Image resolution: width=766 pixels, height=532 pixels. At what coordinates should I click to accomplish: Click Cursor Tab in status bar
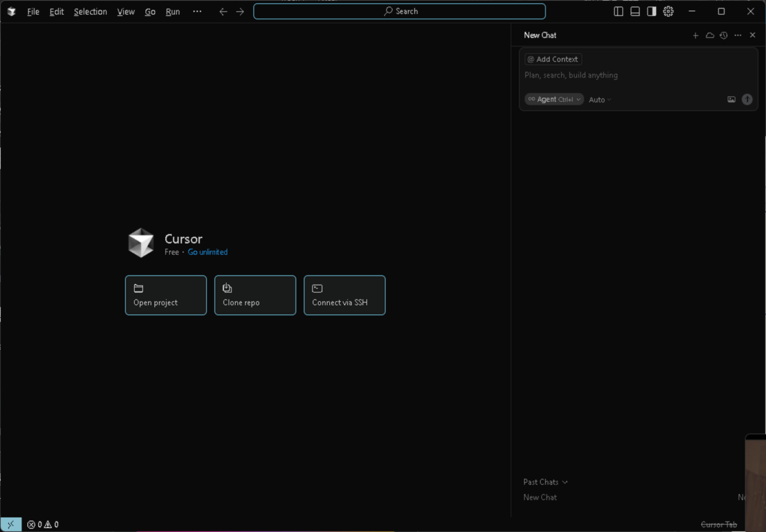pyautogui.click(x=719, y=524)
